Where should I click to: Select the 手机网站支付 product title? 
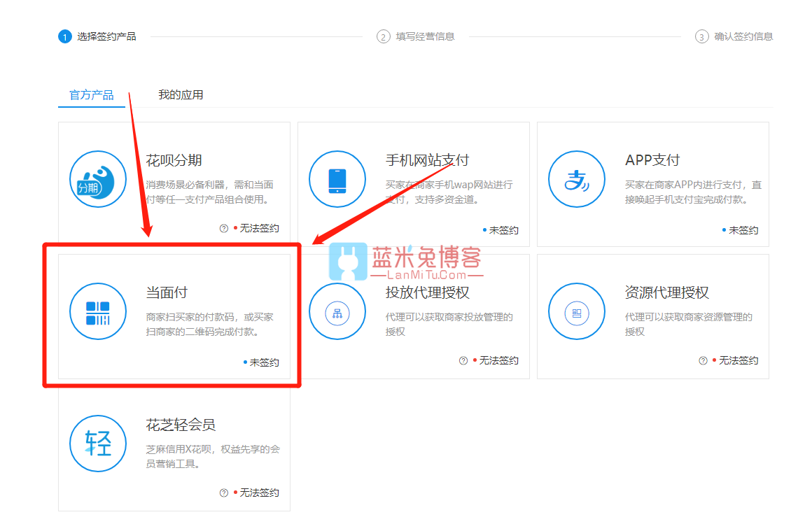point(427,160)
